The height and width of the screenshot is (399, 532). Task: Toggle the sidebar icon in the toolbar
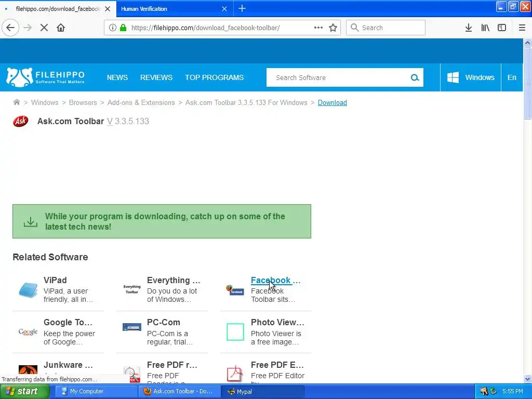(x=502, y=28)
